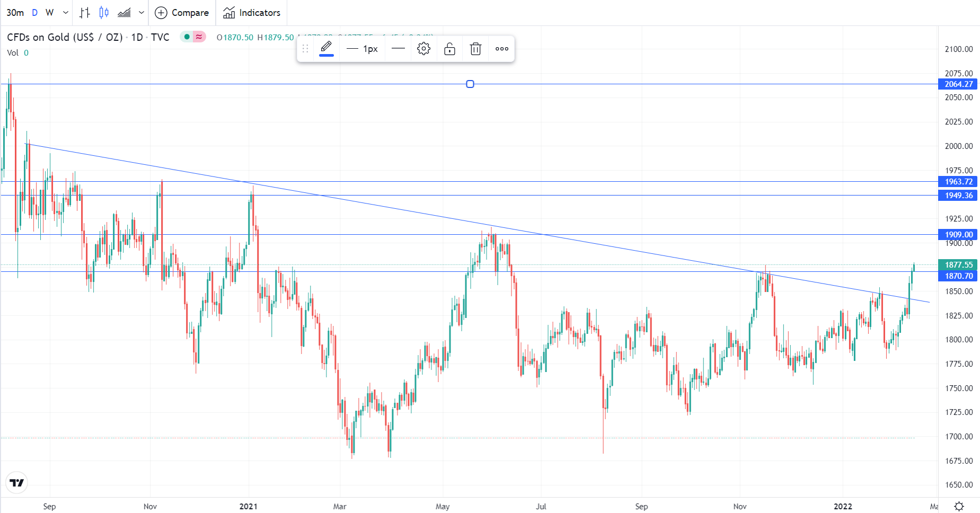Open drawing settings gear icon
The image size is (980, 513).
tap(423, 49)
